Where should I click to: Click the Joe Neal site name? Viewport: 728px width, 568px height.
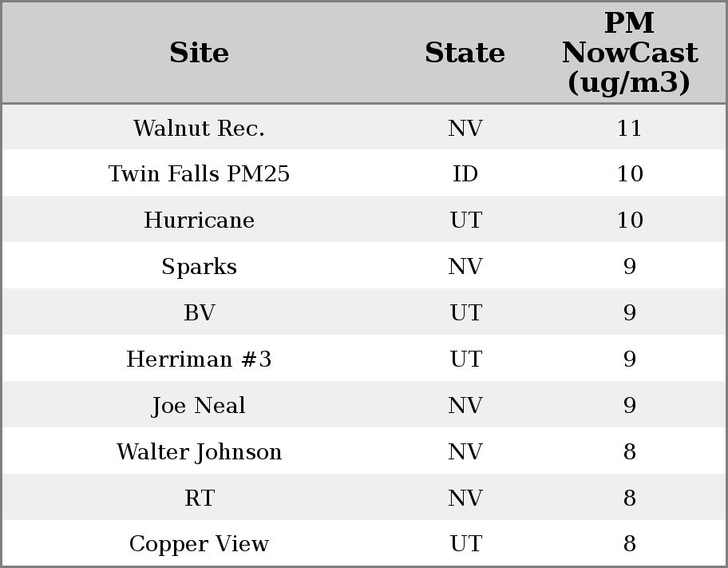click(x=199, y=406)
